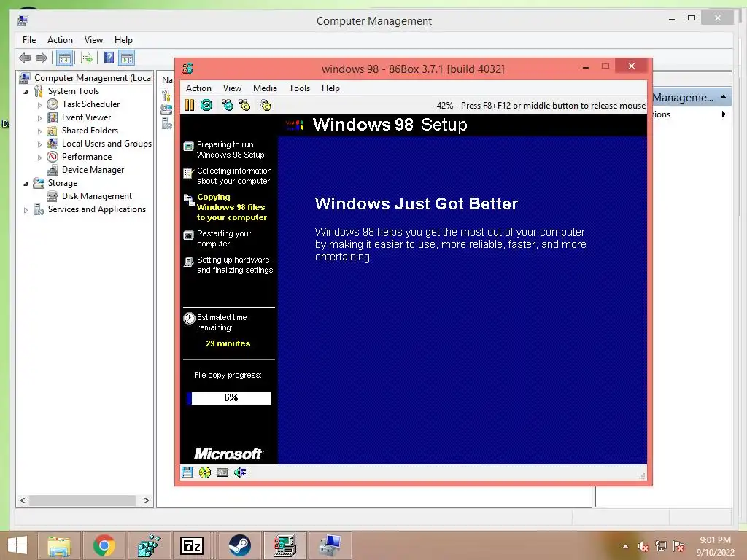This screenshot has height=560, width=747.
Task: Toggle Show/Hide Console Tree toolbar button
Action: point(64,58)
